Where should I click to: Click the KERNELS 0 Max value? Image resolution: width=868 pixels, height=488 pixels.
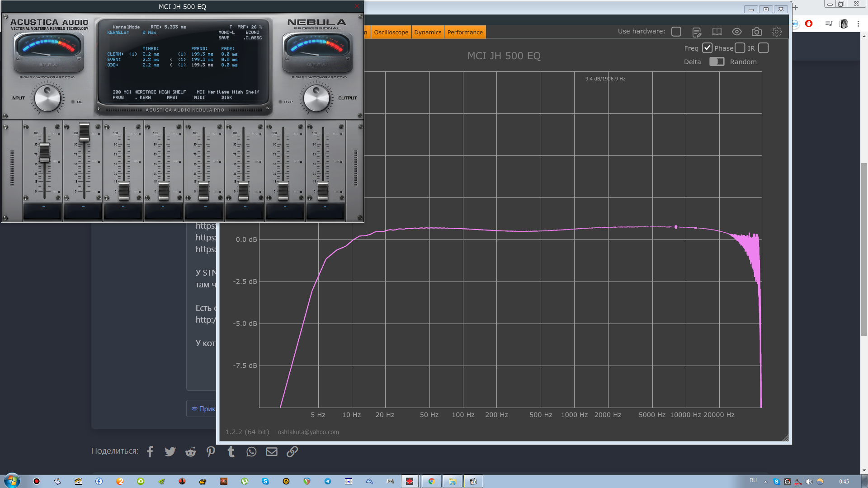[149, 33]
